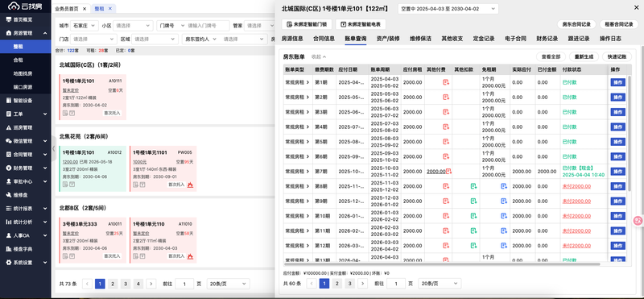Viewport: 644px width, 299px height.
Task: Click bill table 前往 page number input
Action: click(x=396, y=284)
